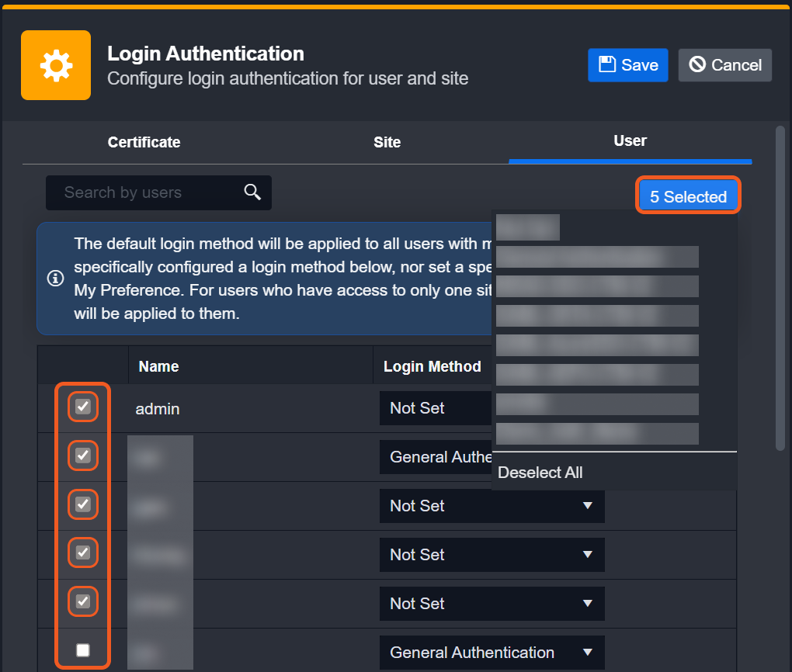Open the Not Set dropdown above the bottom row

click(x=491, y=604)
